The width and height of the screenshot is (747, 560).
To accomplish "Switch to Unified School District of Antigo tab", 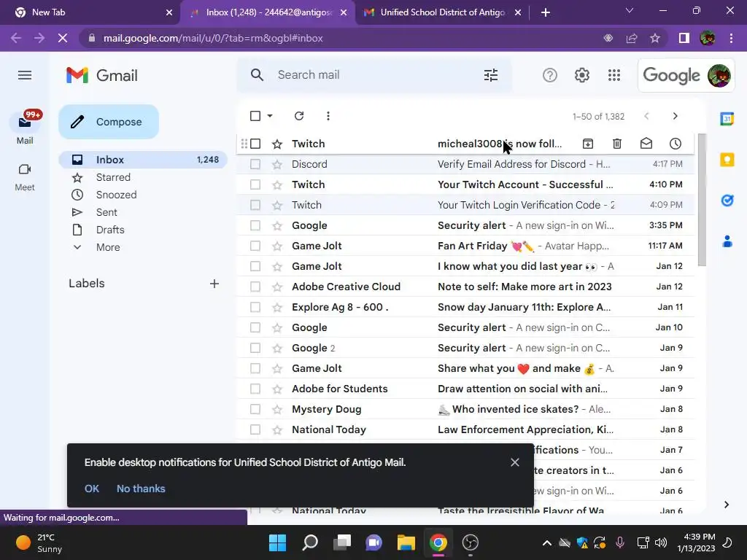I will pos(443,12).
